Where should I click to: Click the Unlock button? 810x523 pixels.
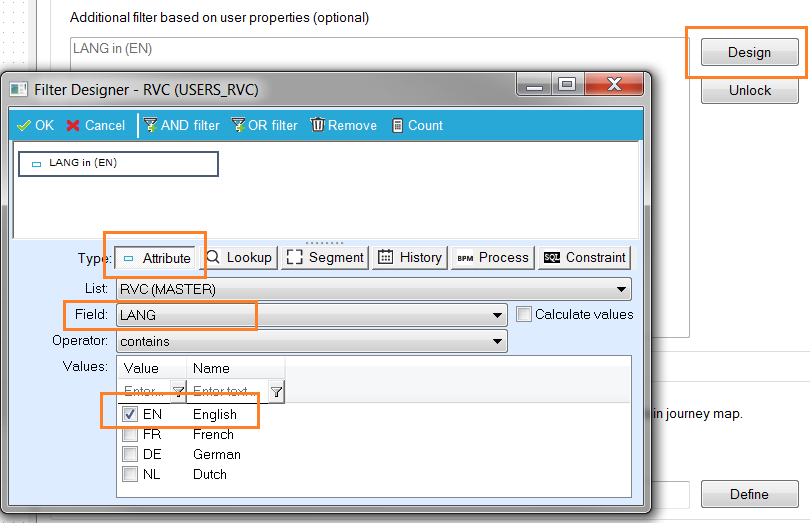click(750, 90)
